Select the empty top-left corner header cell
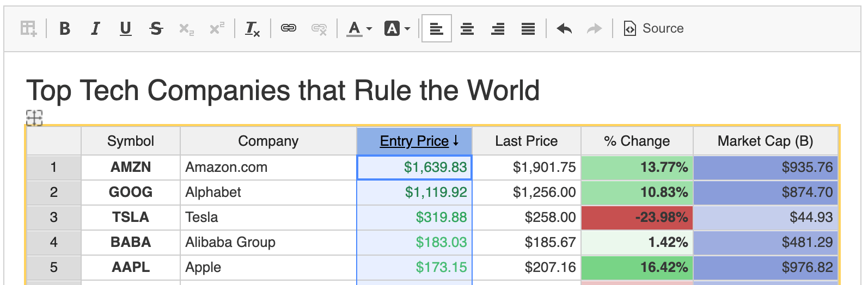 click(54, 141)
